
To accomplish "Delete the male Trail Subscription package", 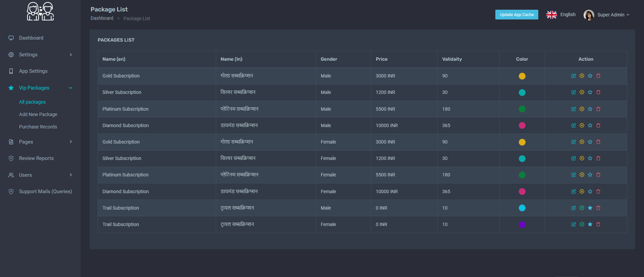I will (x=598, y=208).
